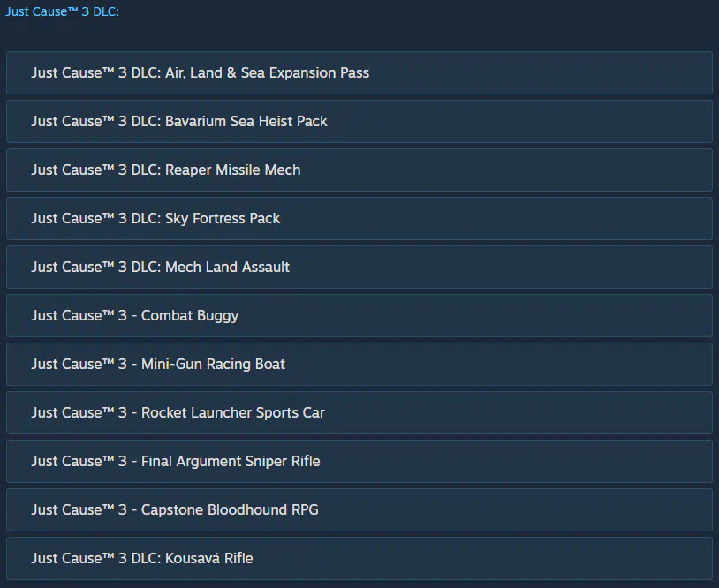Viewport: 719px width, 588px height.
Task: Choose the Land Assault list row
Action: (x=161, y=267)
